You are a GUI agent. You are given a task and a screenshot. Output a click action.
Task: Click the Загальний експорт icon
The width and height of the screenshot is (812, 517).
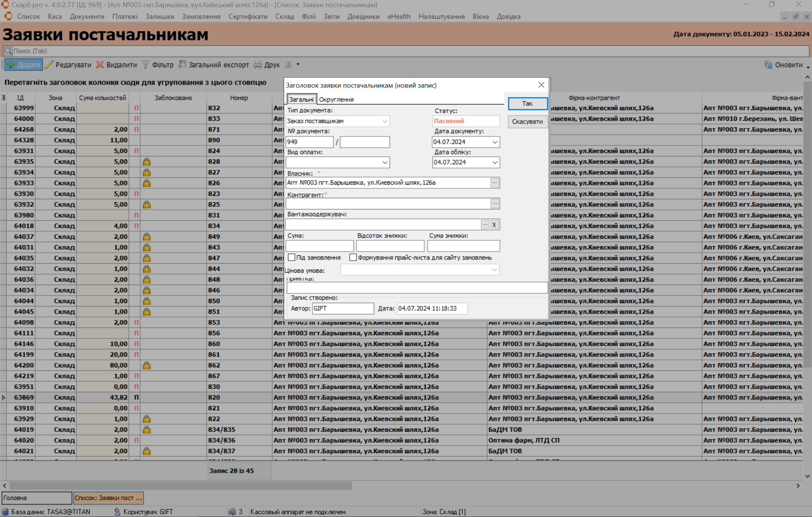click(x=182, y=65)
